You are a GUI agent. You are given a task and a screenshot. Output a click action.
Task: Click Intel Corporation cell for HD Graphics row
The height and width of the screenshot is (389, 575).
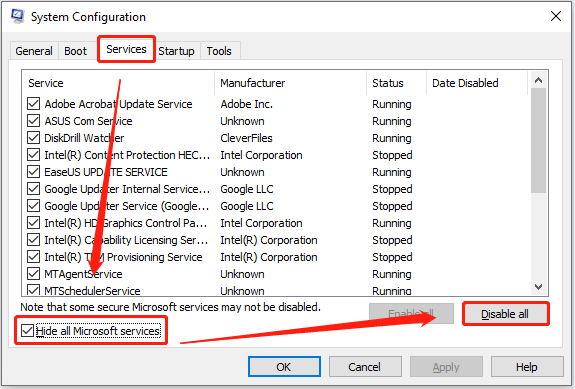tap(261, 223)
